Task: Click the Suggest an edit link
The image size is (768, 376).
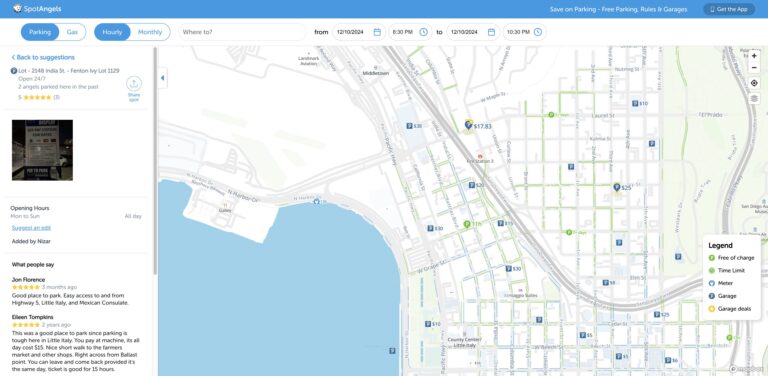Action: point(31,228)
